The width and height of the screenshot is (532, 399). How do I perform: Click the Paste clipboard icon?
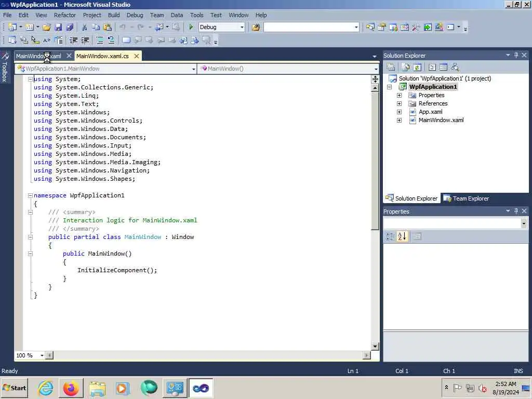point(108,27)
